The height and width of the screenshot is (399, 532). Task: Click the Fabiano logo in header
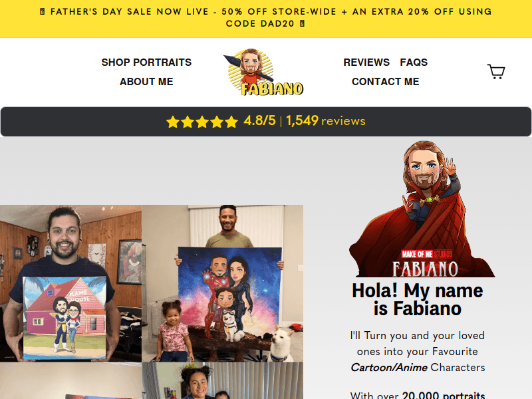tap(263, 72)
